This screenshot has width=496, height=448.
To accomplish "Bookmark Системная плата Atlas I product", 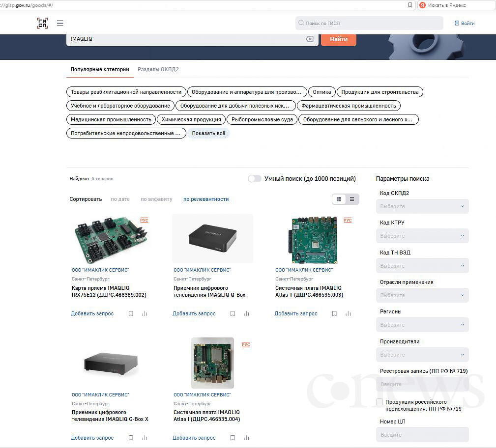I will pos(233,438).
